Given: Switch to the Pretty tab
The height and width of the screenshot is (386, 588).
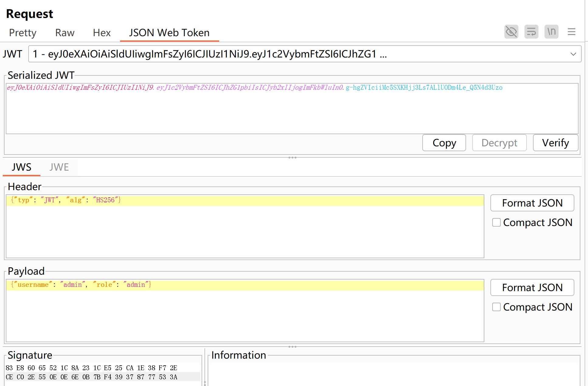Looking at the screenshot, I should (x=22, y=33).
